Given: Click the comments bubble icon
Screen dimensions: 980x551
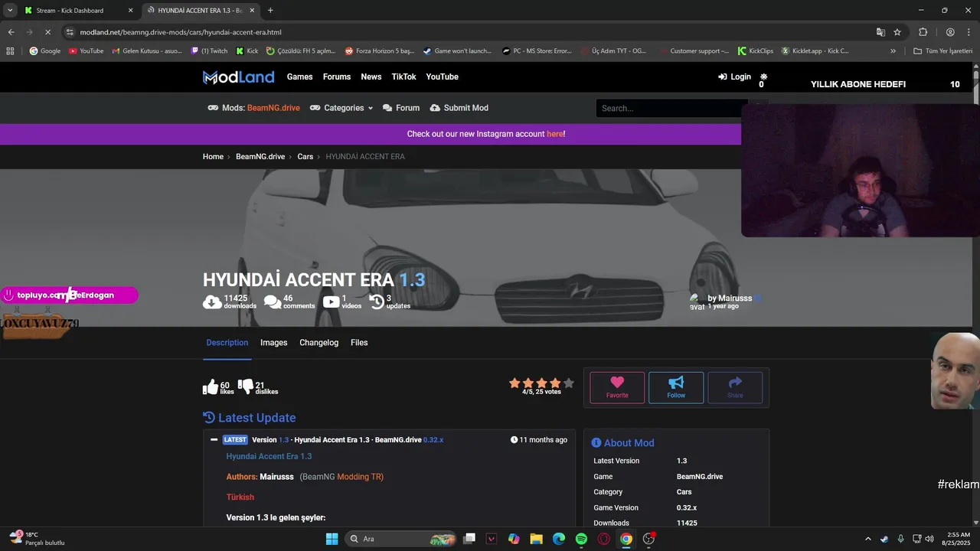Looking at the screenshot, I should 273,302.
